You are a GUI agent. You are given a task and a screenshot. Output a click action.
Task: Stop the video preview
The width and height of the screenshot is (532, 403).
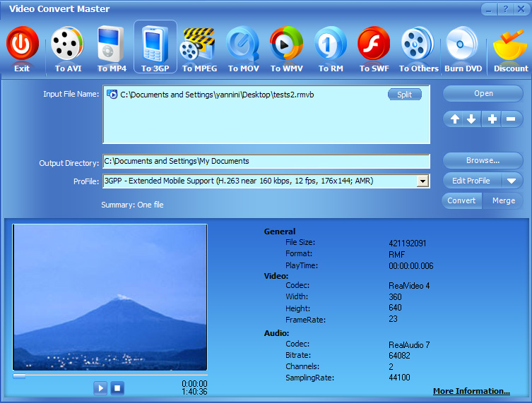[x=117, y=387]
